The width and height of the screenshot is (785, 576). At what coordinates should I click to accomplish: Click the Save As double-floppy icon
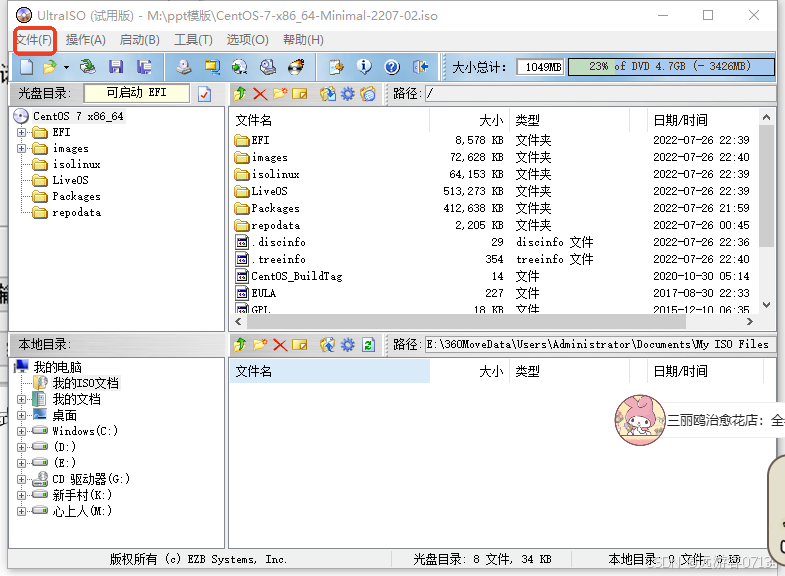(144, 67)
